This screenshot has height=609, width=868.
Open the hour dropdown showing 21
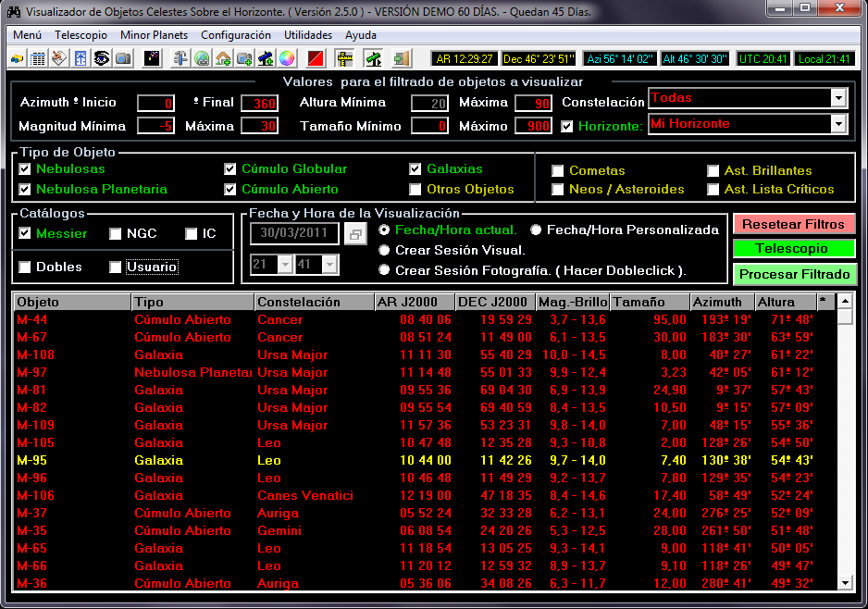284,265
